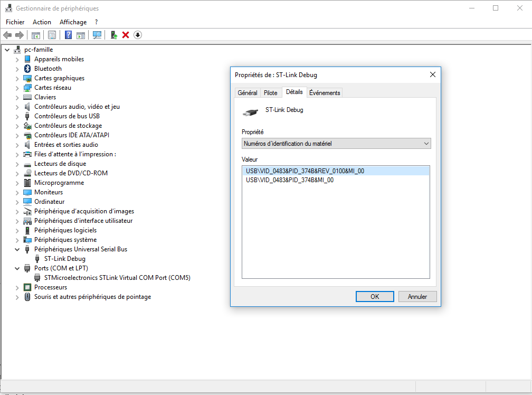The height and width of the screenshot is (395, 532).
Task: Select Périphériques logiciels
Action: (65, 230)
